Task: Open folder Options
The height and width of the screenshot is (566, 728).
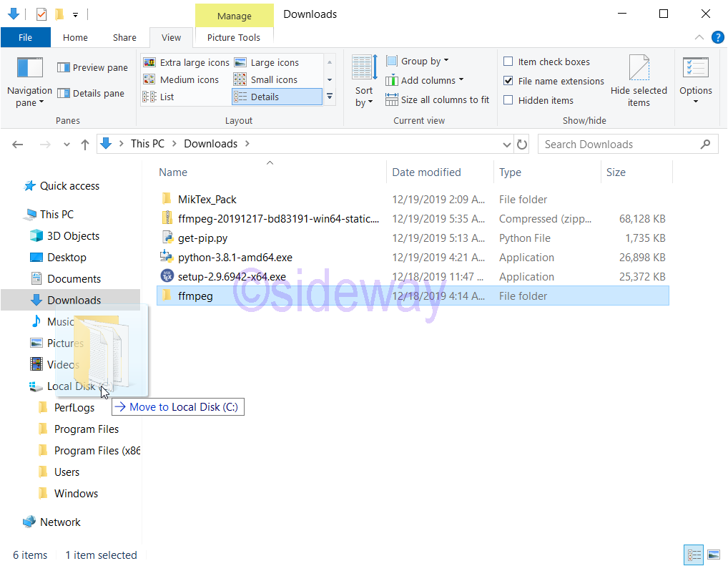Action: [696, 82]
